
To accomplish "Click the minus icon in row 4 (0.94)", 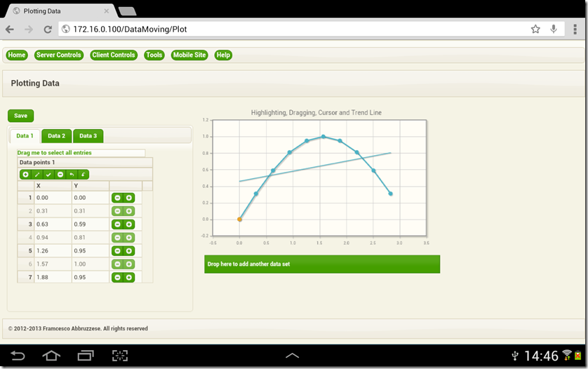I will pos(117,237).
